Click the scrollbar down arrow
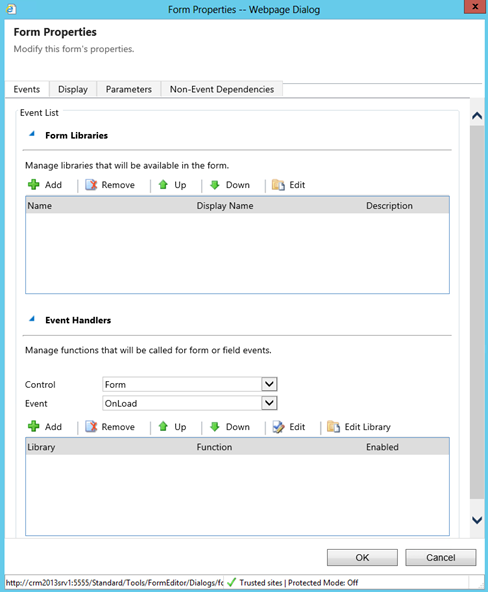The image size is (488, 592). point(477,520)
